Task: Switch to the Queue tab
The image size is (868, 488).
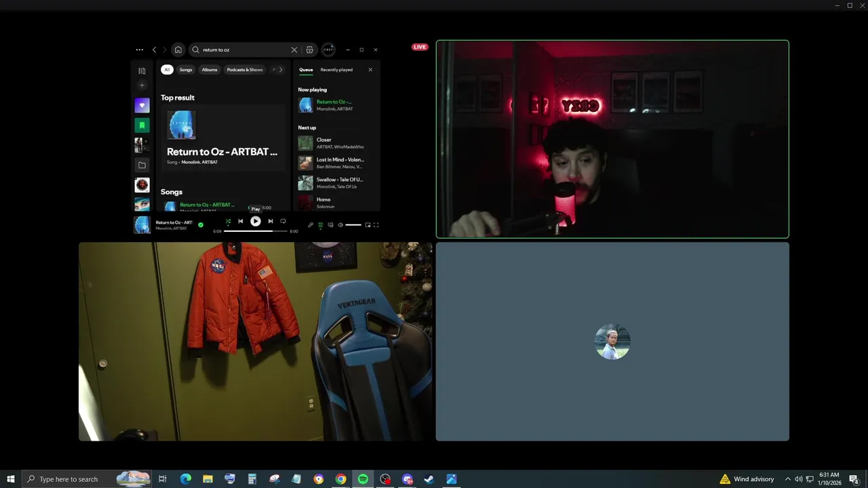Action: point(306,70)
